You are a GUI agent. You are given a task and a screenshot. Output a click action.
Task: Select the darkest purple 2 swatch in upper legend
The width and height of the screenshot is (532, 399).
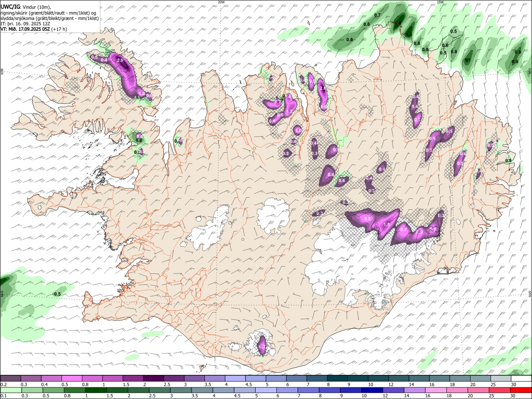(153, 379)
